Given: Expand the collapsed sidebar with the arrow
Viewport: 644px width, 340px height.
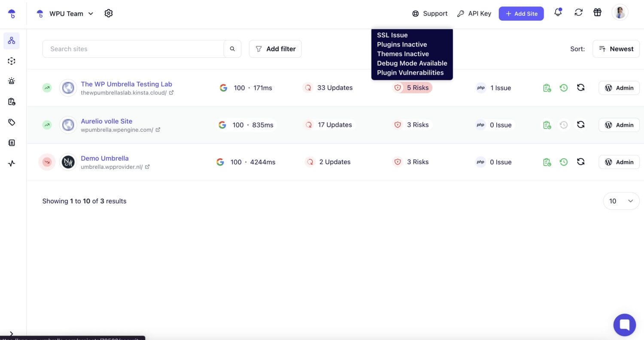Looking at the screenshot, I should tap(11, 334).
